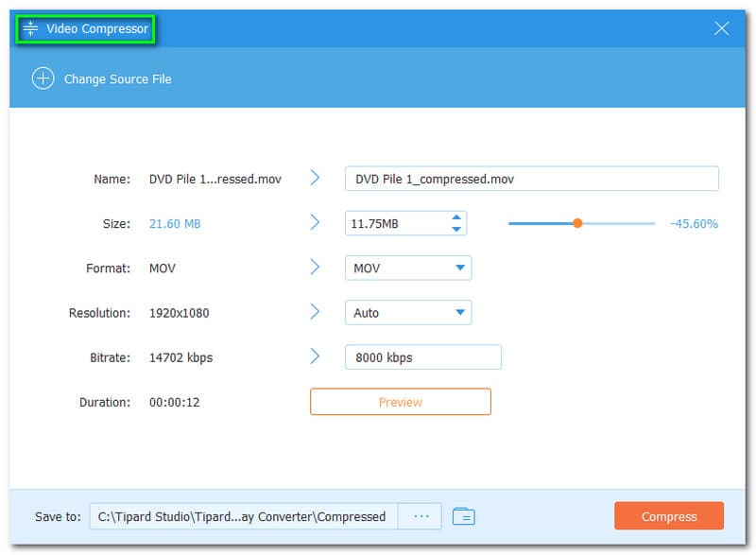The width and height of the screenshot is (756, 555).
Task: Click the arrow beside the Bitrate row
Action: (x=316, y=356)
